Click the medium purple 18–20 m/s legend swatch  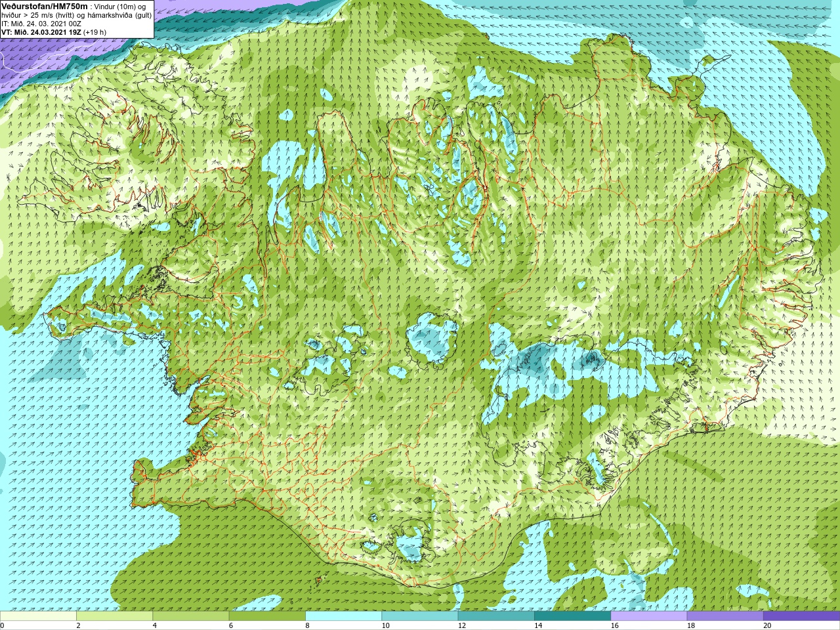click(x=725, y=616)
